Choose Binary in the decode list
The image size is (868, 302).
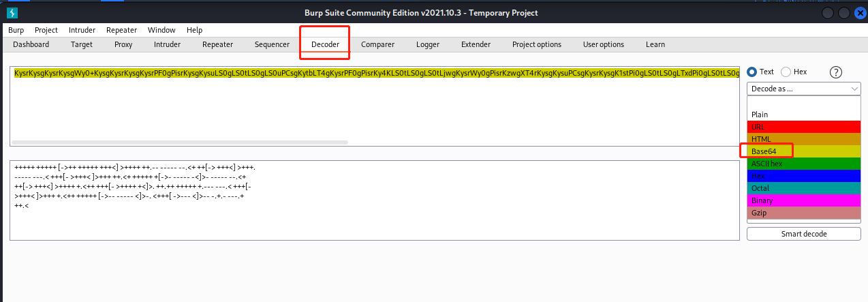coord(803,200)
